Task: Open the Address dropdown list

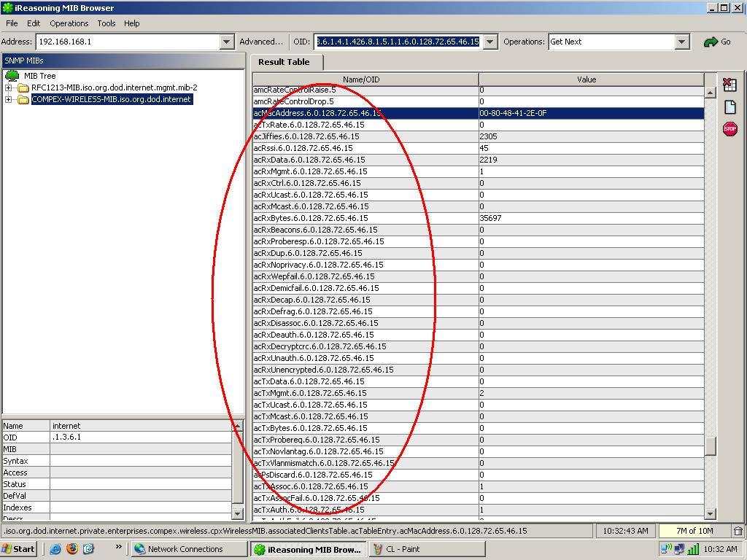Action: (x=227, y=42)
